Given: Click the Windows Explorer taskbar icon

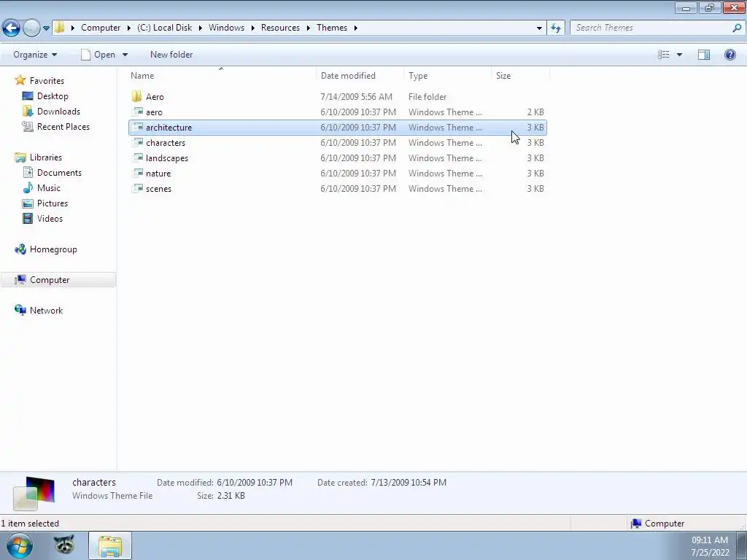Looking at the screenshot, I should click(110, 546).
